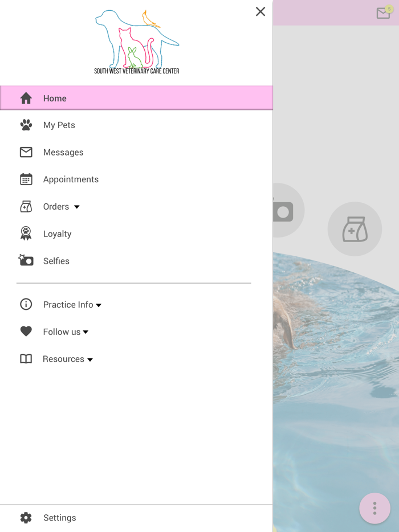Expand the Resources dropdown arrow
This screenshot has height=532, width=399.
tap(90, 359)
